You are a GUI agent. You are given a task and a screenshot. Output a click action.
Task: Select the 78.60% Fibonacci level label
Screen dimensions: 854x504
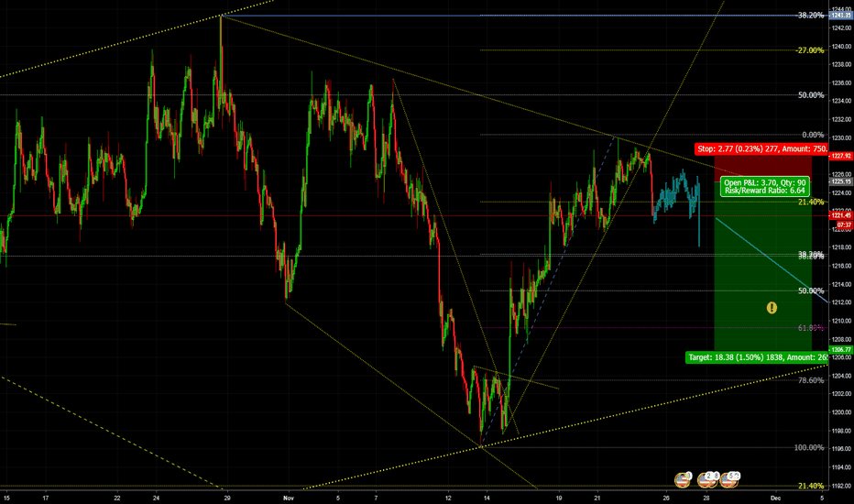tap(811, 380)
